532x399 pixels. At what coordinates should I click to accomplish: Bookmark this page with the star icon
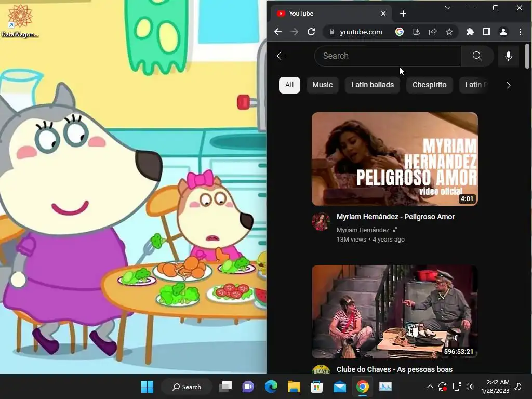pyautogui.click(x=449, y=32)
